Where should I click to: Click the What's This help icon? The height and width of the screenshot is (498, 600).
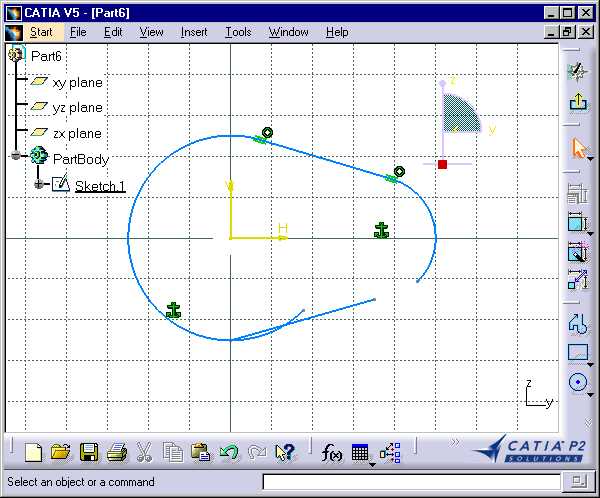coord(285,452)
